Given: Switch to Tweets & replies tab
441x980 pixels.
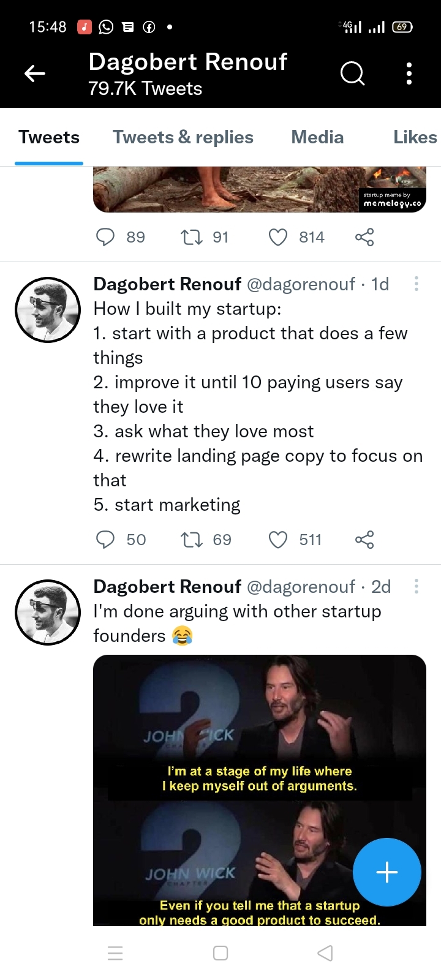Looking at the screenshot, I should coord(183,137).
